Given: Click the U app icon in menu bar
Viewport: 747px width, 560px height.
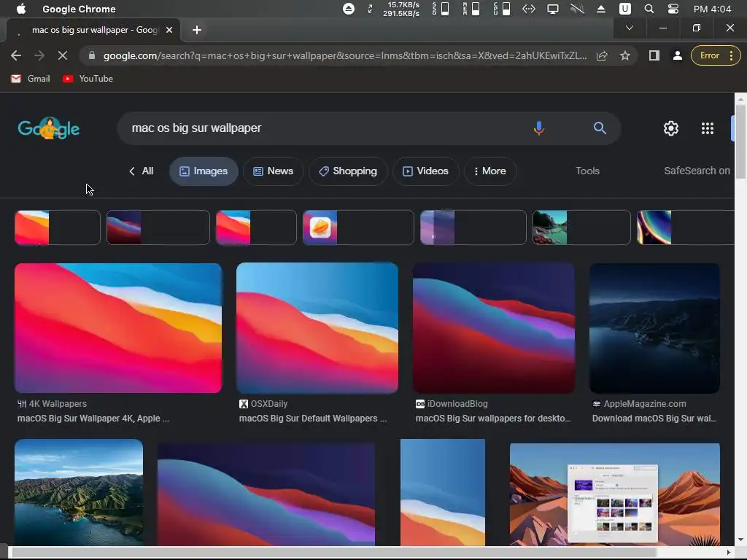Looking at the screenshot, I should pyautogui.click(x=624, y=9).
